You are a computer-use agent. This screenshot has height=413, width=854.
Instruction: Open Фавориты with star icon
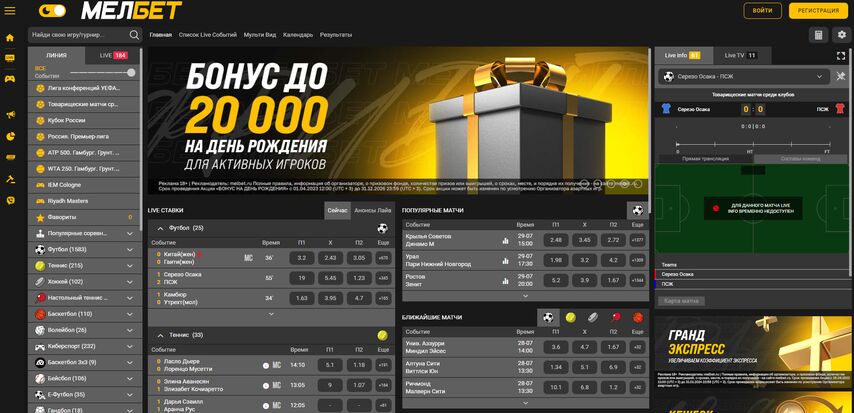pos(84,217)
